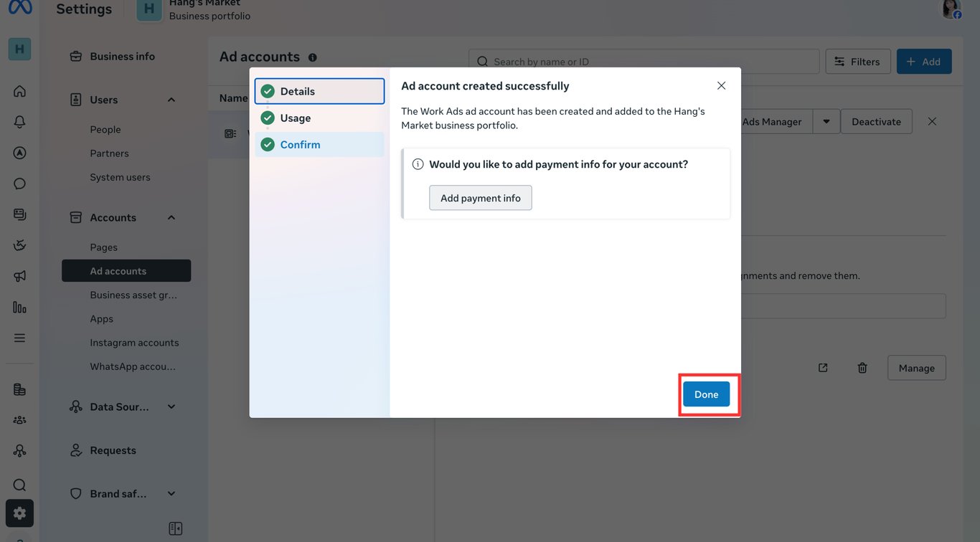Select the Details step in dialog
The height and width of the screenshot is (542, 980).
coord(319,91)
